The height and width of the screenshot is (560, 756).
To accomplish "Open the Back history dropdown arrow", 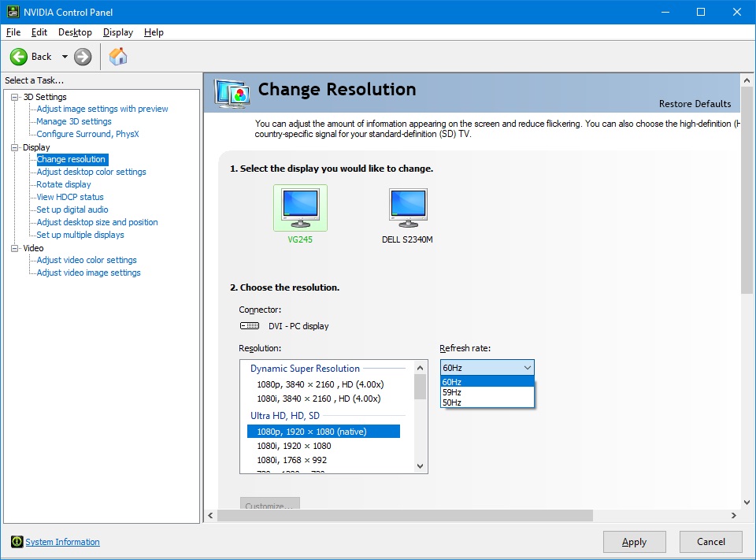I will click(65, 57).
